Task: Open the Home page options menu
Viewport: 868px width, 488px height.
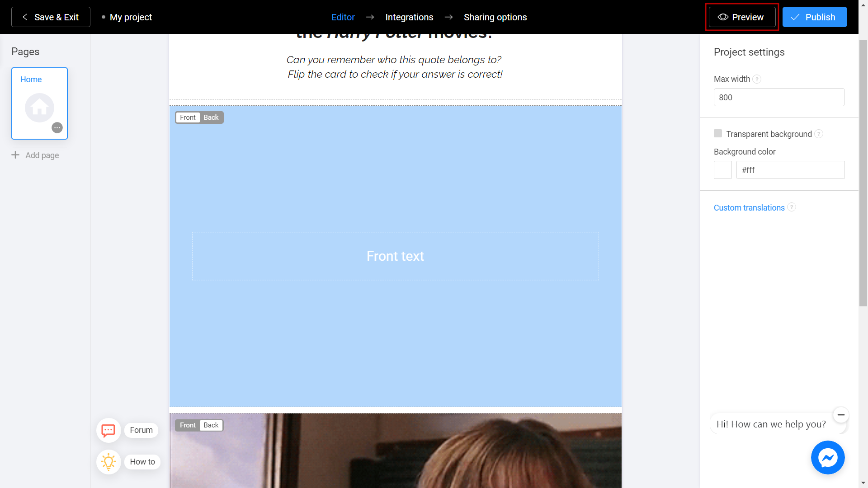Action: click(58, 127)
